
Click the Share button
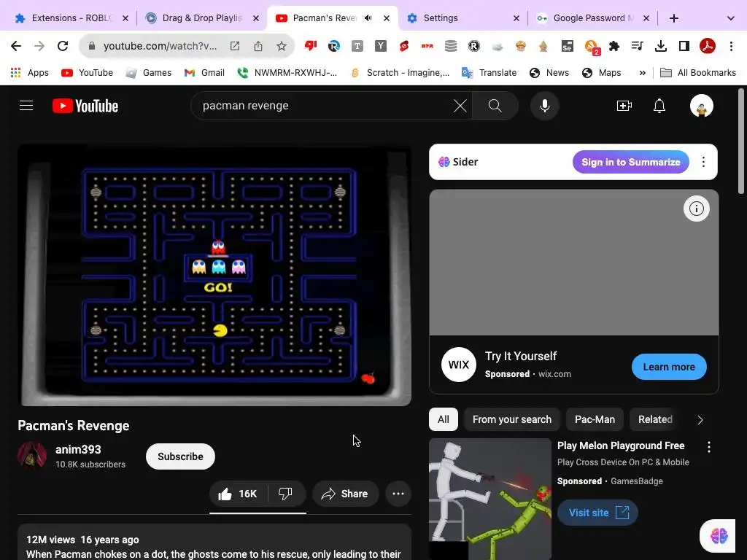point(345,494)
